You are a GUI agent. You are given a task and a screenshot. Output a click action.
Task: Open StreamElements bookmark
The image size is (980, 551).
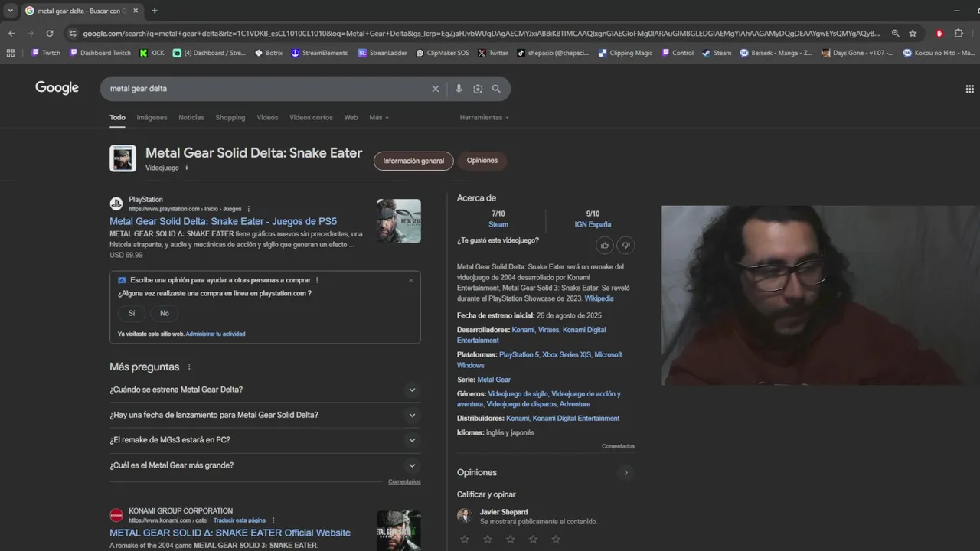tap(319, 53)
